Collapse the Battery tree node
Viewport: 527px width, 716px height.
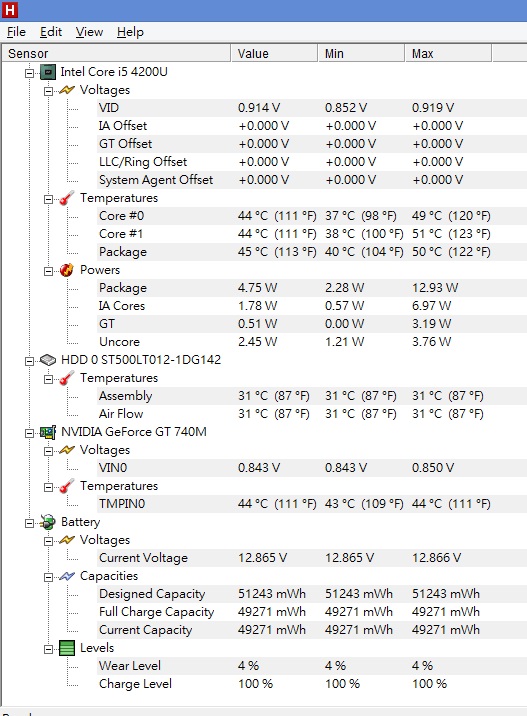pos(29,523)
